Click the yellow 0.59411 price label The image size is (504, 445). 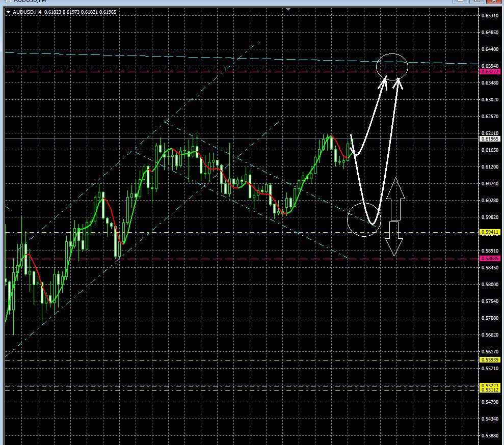coord(490,232)
